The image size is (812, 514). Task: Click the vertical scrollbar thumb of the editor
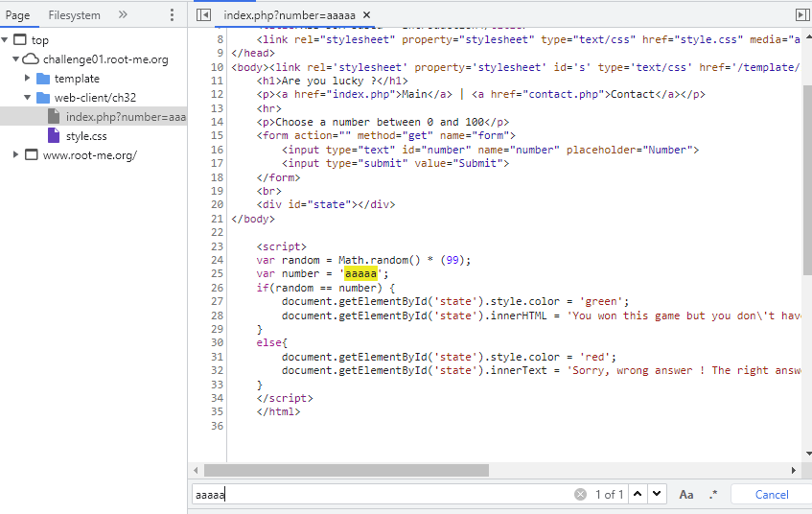(807, 179)
